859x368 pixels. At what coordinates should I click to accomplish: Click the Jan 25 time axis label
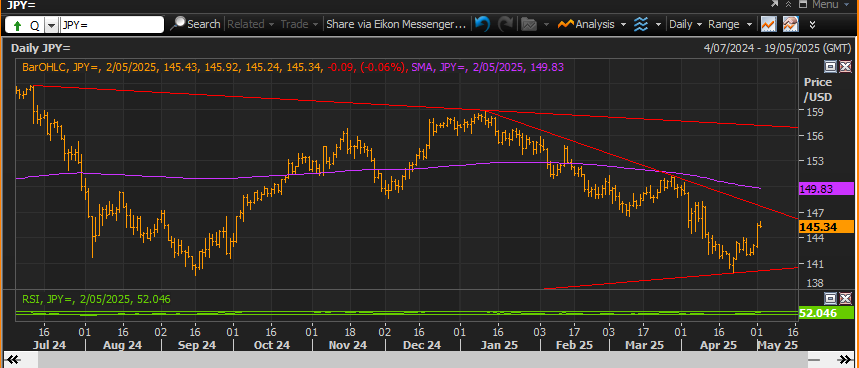click(500, 346)
